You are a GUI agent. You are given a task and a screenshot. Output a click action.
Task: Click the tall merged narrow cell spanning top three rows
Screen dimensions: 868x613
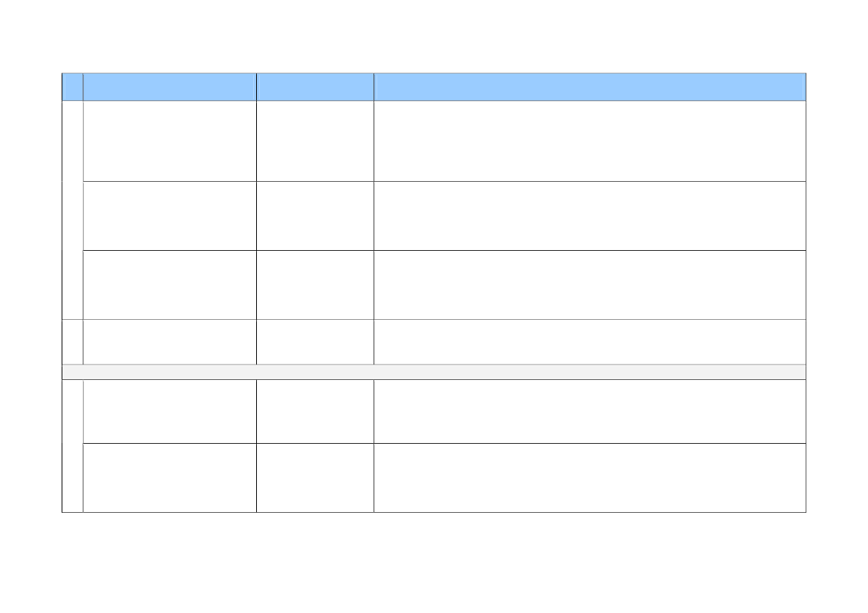point(73,210)
